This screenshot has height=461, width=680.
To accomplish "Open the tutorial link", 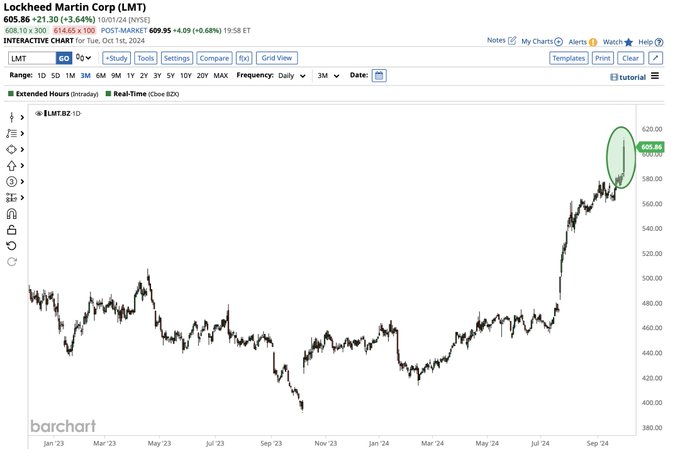I will [628, 77].
